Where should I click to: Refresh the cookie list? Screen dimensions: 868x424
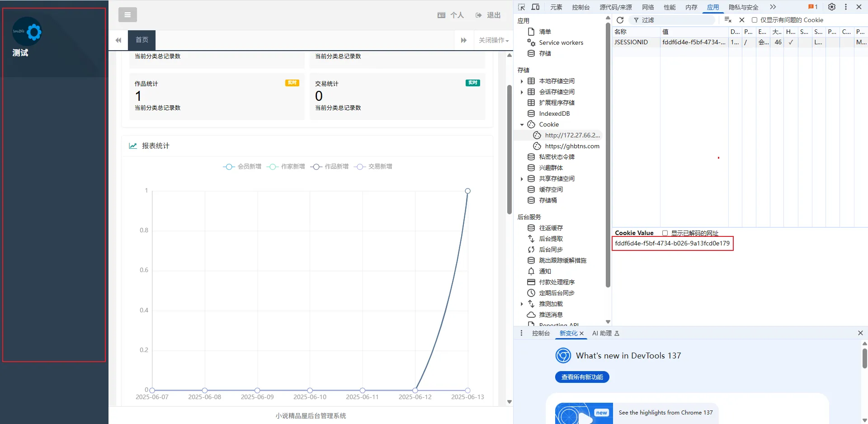tap(620, 20)
